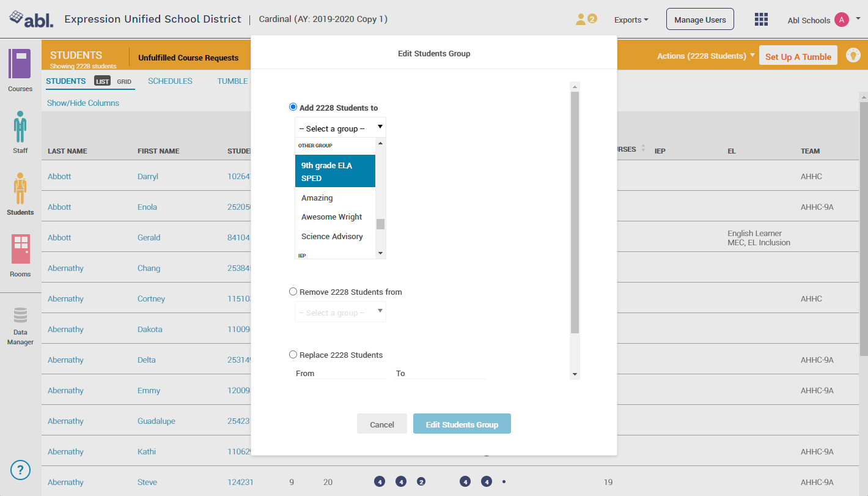Open the apps grid icon
Image resolution: width=868 pixels, height=496 pixels.
(x=761, y=20)
